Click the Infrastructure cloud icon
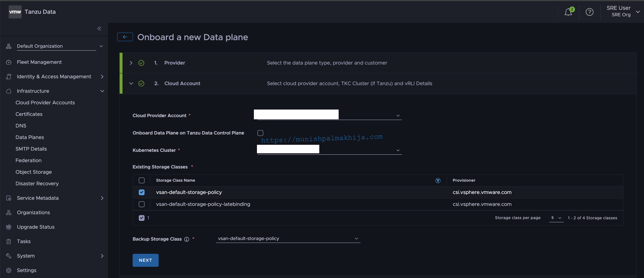 click(x=9, y=91)
